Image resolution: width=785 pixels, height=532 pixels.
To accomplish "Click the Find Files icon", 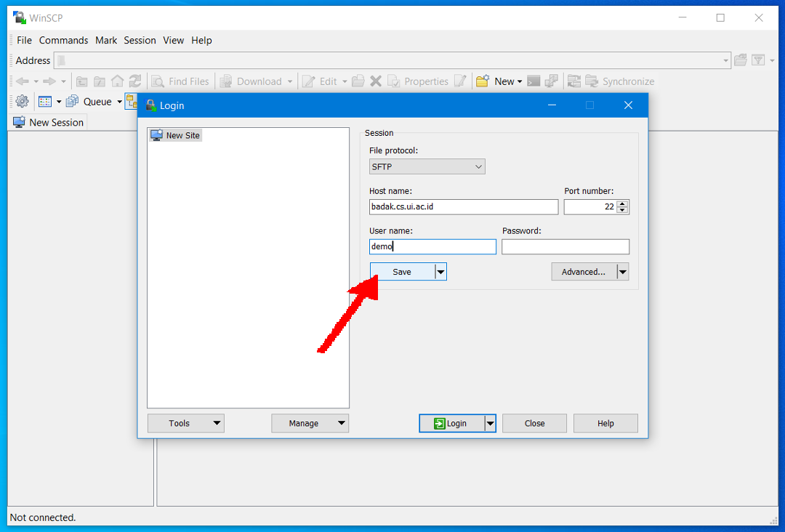I will pyautogui.click(x=158, y=81).
